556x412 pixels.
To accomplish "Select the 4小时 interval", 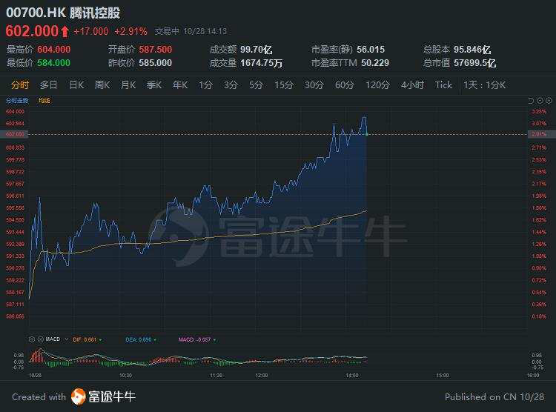I will pyautogui.click(x=412, y=85).
